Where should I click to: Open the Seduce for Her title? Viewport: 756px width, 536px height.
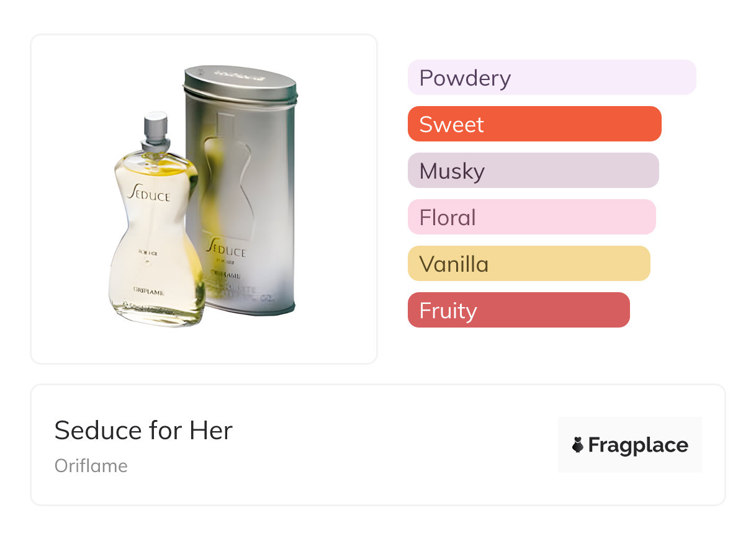143,431
